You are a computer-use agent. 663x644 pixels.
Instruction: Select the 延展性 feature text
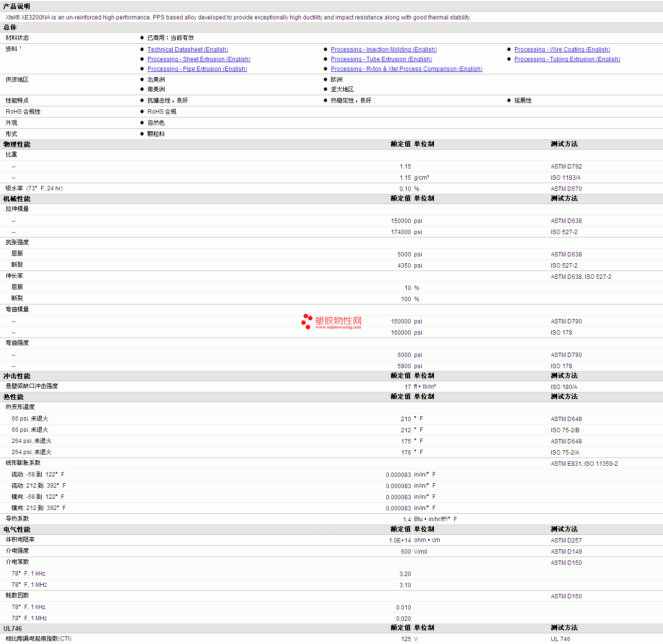[523, 101]
